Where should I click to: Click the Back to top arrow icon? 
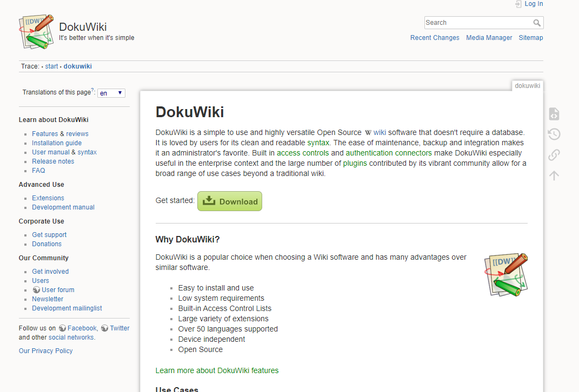(x=554, y=175)
